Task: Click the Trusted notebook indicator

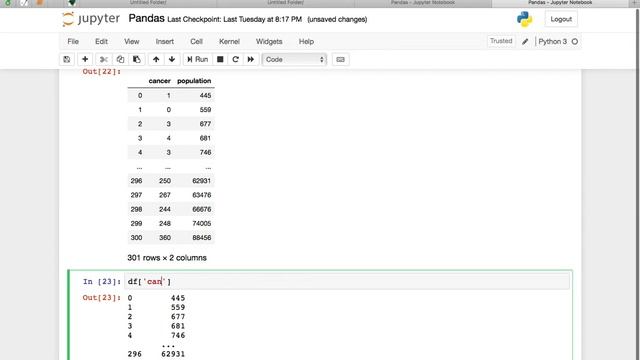Action: click(501, 41)
